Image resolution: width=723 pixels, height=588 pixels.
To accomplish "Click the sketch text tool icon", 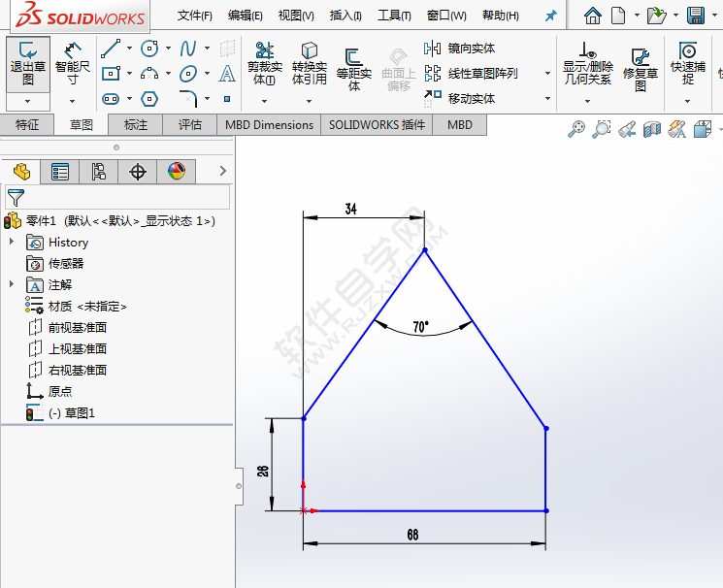I will [227, 74].
